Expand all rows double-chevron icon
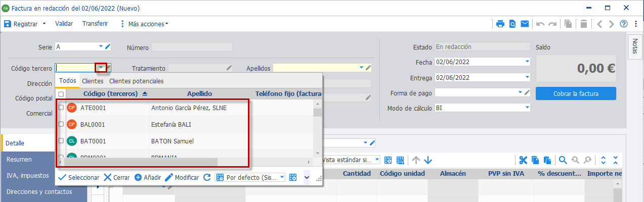This screenshot has height=202, width=644. tap(603, 160)
